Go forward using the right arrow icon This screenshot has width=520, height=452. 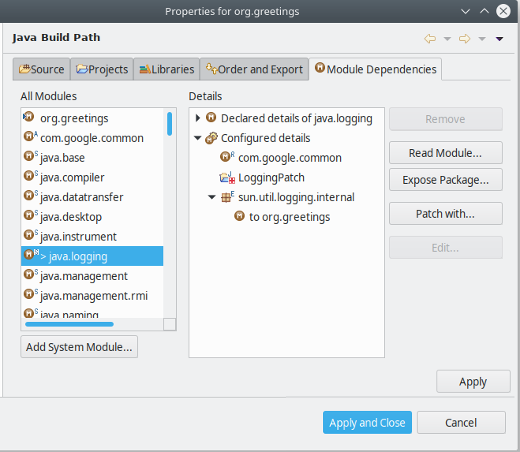[465, 39]
